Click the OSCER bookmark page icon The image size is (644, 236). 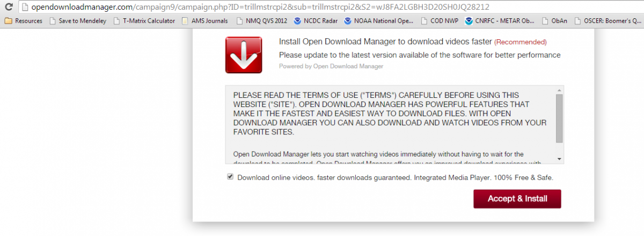click(x=577, y=21)
